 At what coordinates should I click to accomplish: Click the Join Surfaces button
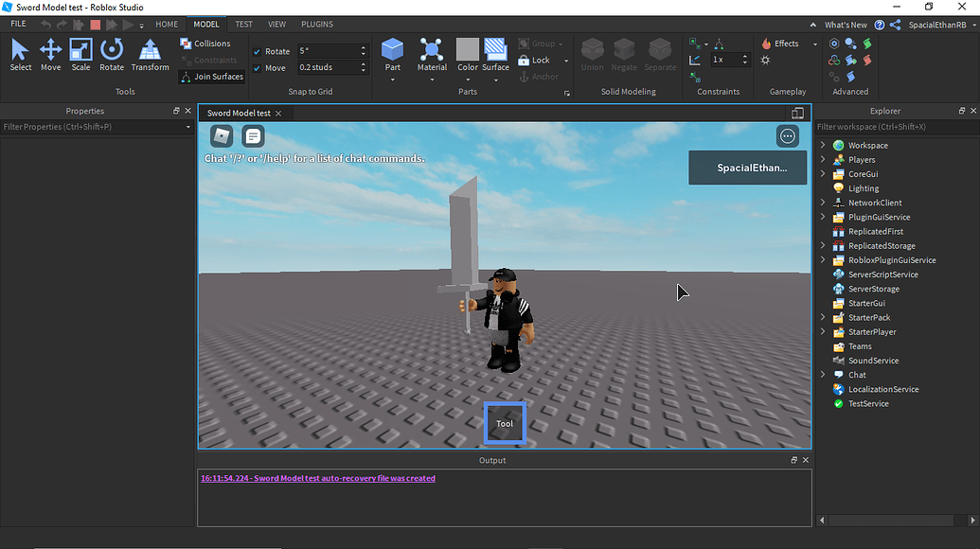point(210,76)
